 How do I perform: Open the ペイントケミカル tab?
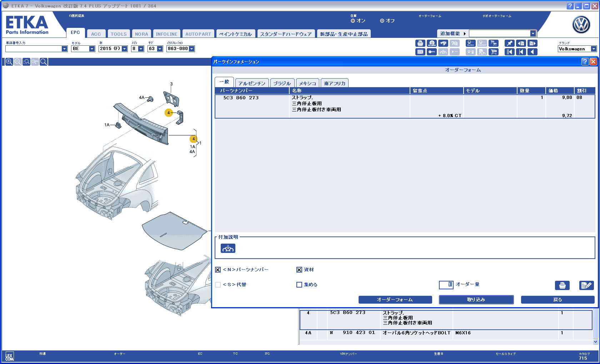(x=235, y=34)
